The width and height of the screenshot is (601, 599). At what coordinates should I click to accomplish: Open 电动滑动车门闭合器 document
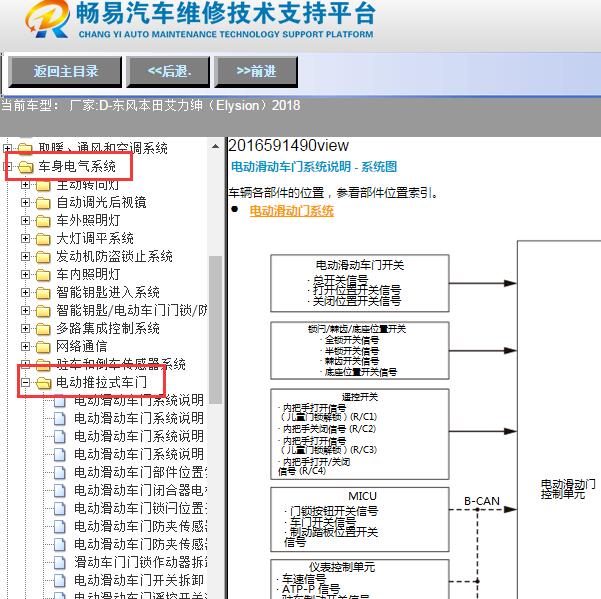pos(141,490)
